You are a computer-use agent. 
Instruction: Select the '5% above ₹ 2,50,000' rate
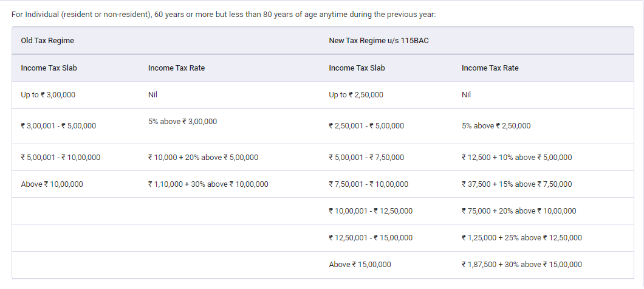[496, 126]
